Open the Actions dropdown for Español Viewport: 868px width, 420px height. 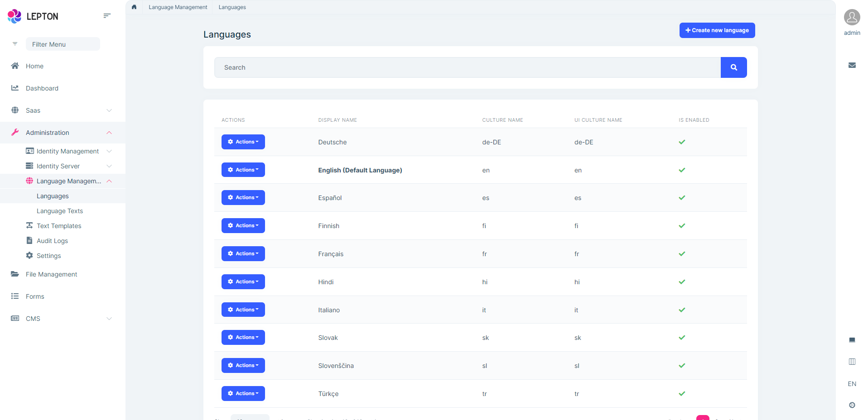[x=243, y=197]
